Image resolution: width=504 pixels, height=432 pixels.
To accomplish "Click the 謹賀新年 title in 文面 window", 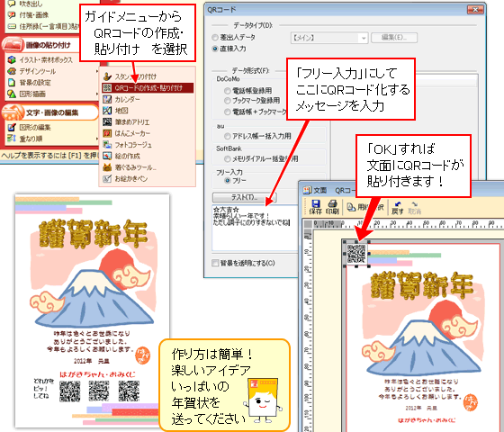I will click(x=422, y=284).
